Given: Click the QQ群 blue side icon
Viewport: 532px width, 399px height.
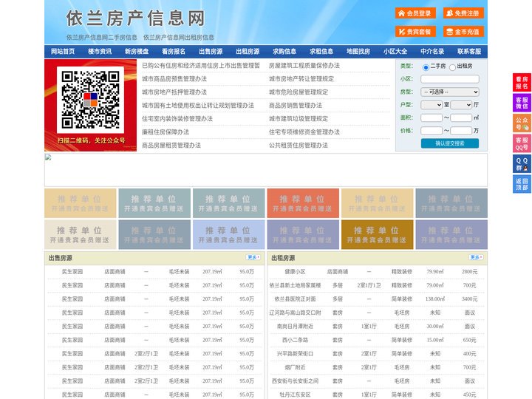Looking at the screenshot, I should point(522,164).
